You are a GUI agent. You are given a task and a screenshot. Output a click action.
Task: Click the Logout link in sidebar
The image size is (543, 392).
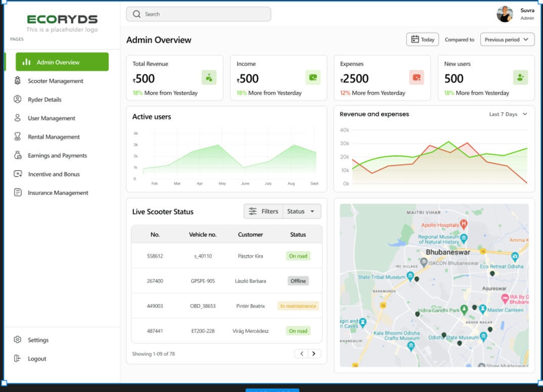coord(37,359)
